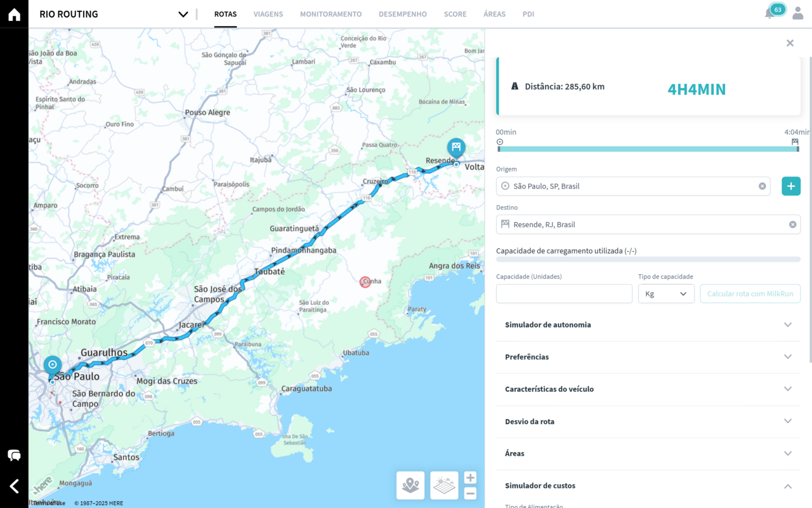This screenshot has width=812, height=508.
Task: Open the chat support icon
Action: click(14, 455)
